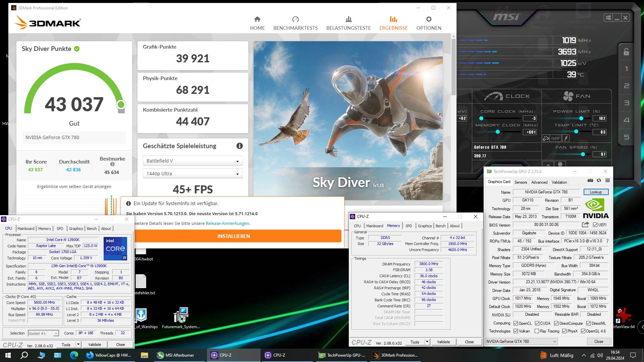Open the taskbar search icon
Screen dimensions: 644x362
click(x=24, y=355)
